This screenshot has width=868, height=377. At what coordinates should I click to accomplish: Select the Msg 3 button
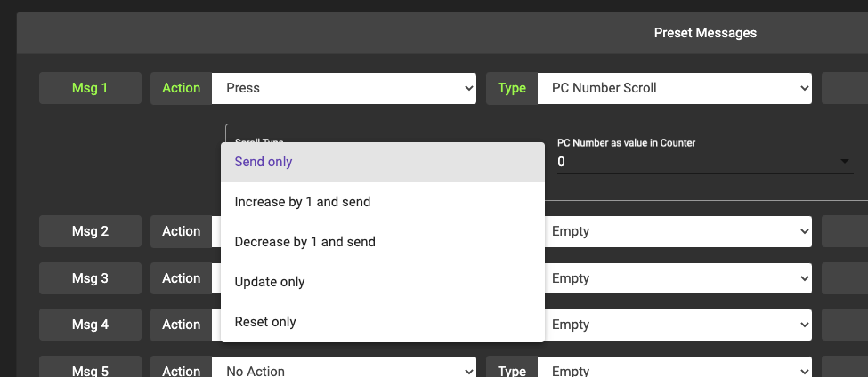coord(90,278)
